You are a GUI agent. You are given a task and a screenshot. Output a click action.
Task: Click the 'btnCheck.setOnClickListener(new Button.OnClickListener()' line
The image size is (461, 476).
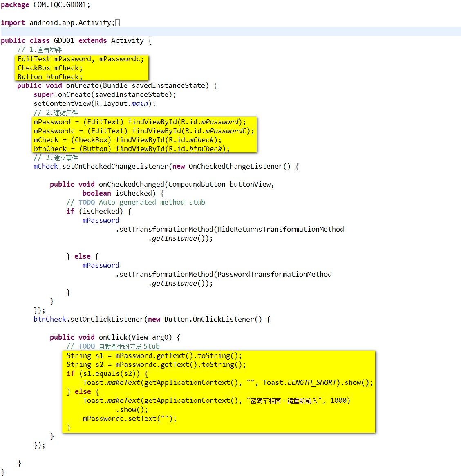tap(152, 320)
